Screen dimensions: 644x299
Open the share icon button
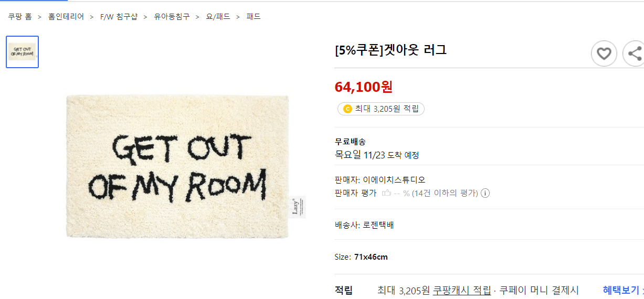pos(634,54)
